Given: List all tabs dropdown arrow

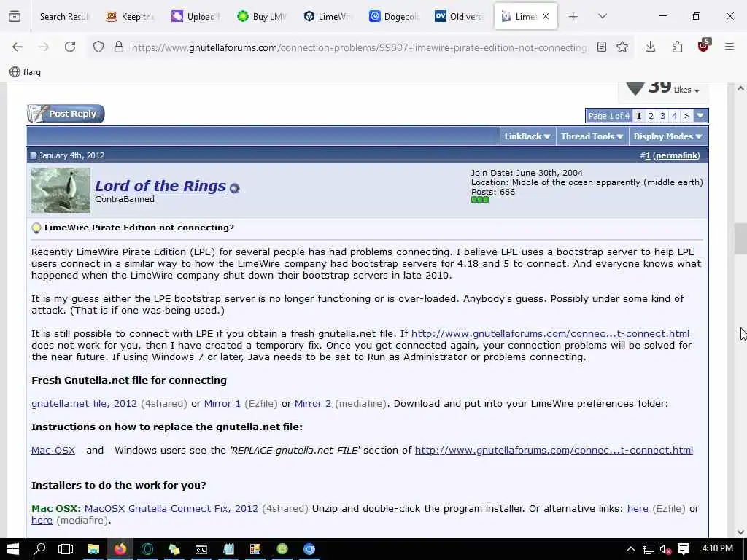Looking at the screenshot, I should [x=603, y=17].
